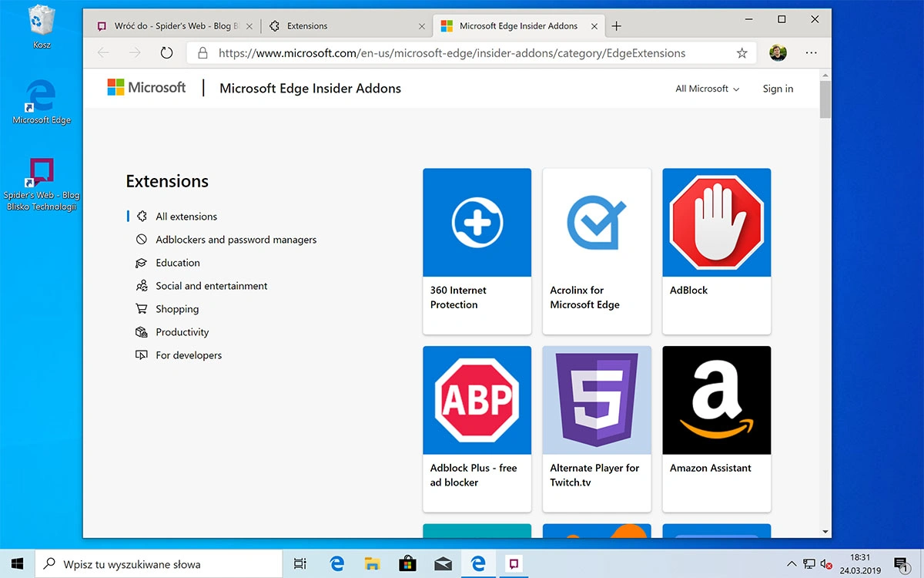Open the AdBlock hand icon tile

point(717,222)
